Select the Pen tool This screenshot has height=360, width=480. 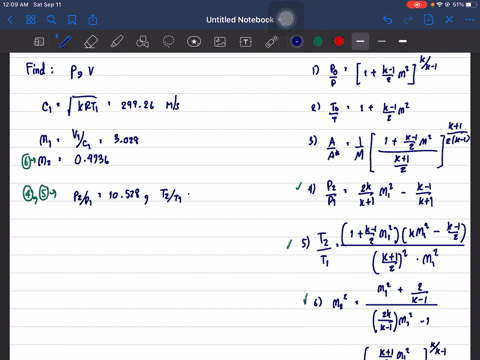[x=64, y=42]
